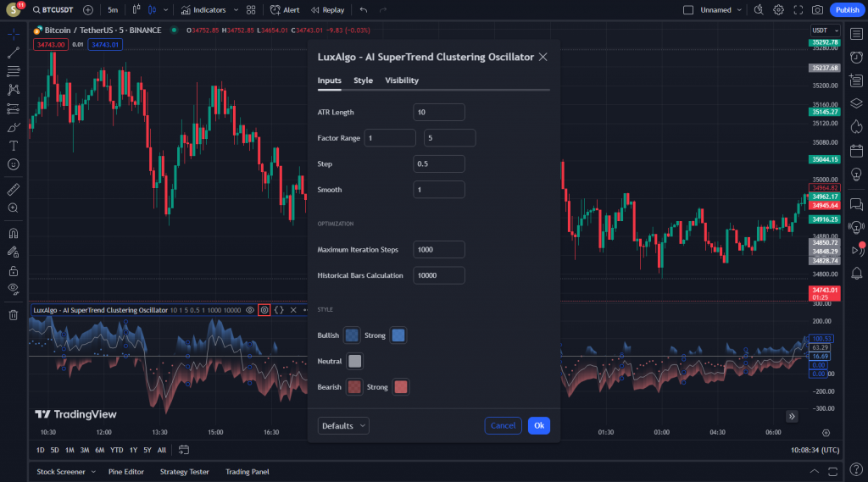Lock all drawing tools
The height and width of the screenshot is (482, 868).
tap(14, 271)
